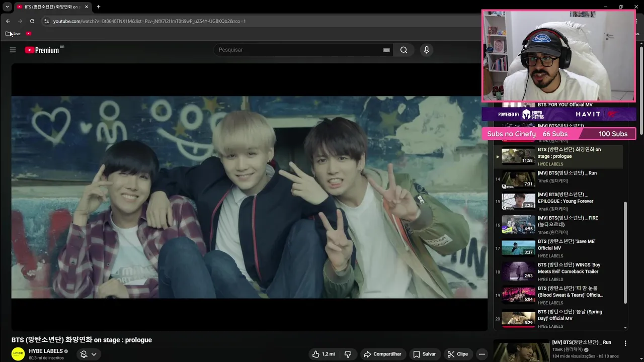The height and width of the screenshot is (362, 644).
Task: Minimize the browser window
Action: 606,7
